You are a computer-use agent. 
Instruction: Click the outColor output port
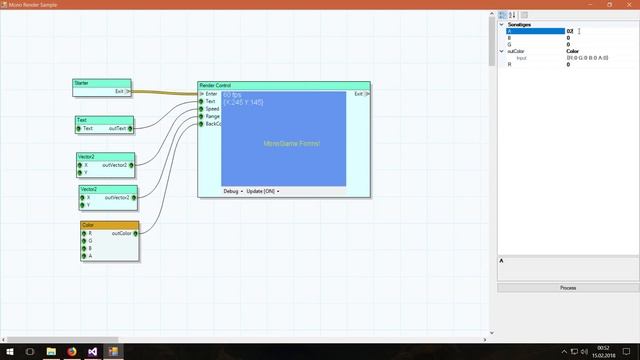point(136,233)
